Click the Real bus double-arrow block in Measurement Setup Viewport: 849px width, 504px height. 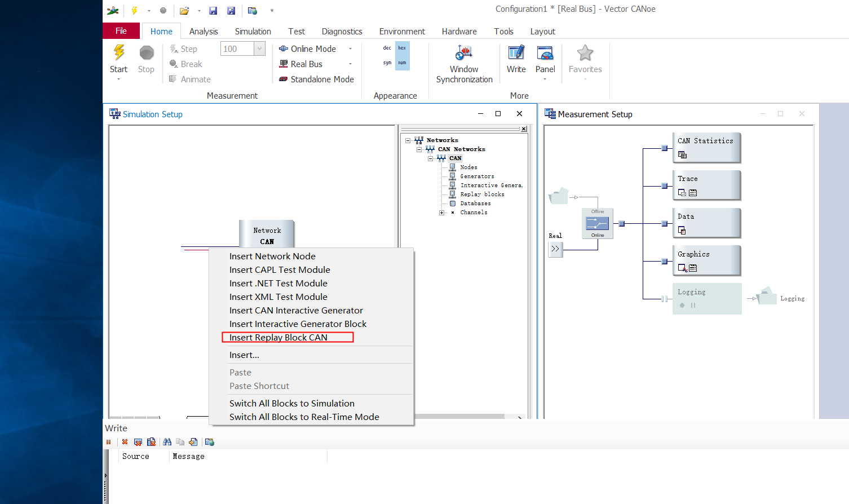tap(555, 249)
